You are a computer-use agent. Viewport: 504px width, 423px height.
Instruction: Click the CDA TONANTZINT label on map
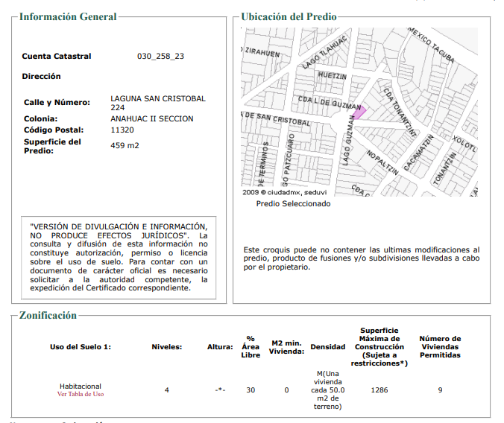[400, 112]
